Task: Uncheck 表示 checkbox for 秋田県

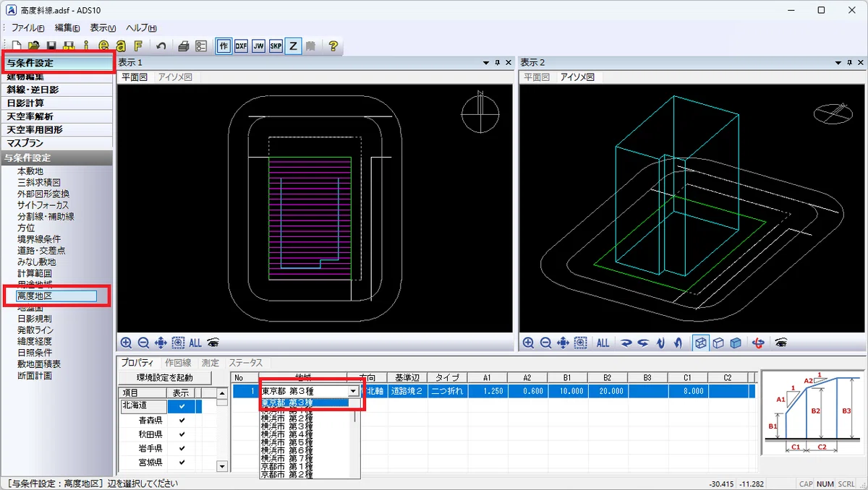Action: (182, 434)
